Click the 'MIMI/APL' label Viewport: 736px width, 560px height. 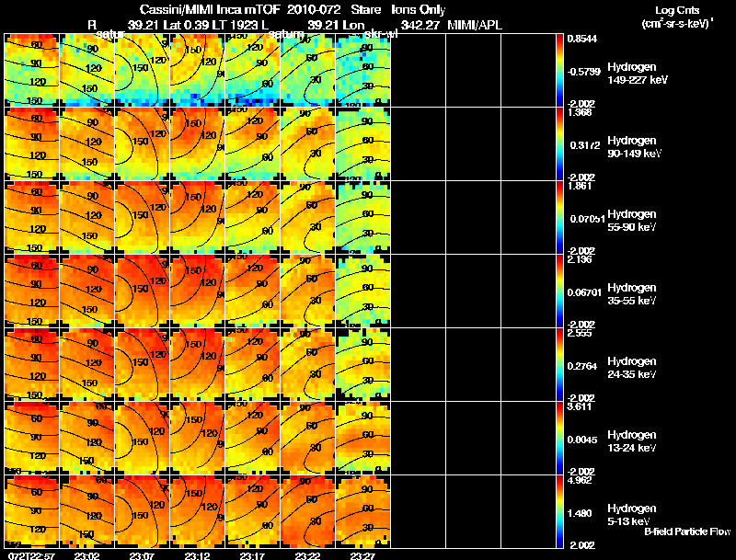click(x=475, y=26)
